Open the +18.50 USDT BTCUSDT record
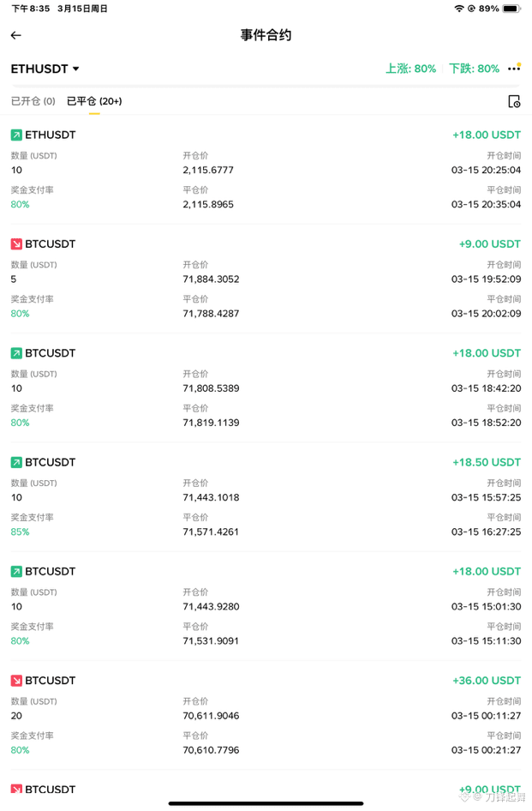532x811 pixels. coord(266,497)
